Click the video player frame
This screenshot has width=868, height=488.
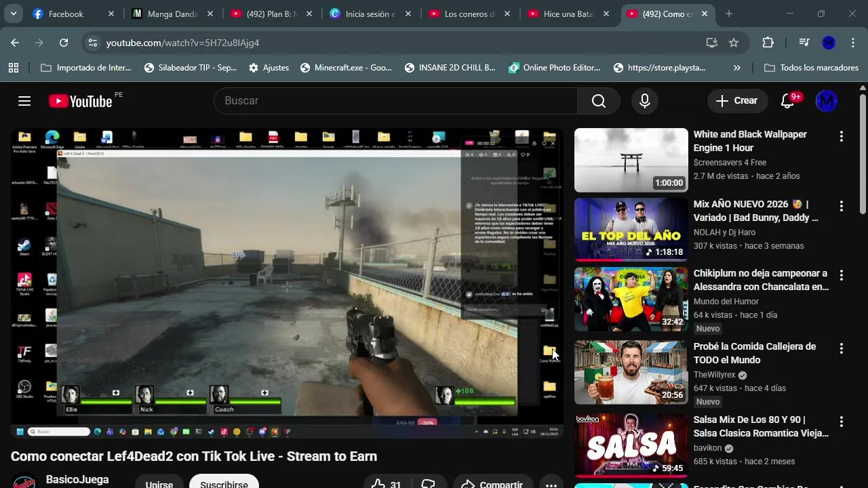pyautogui.click(x=287, y=283)
